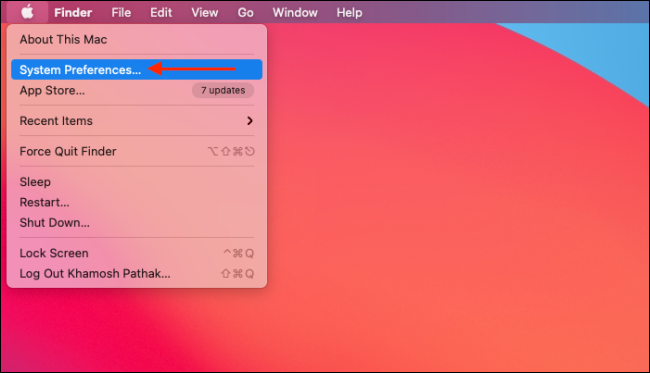
Task: Select Force Quit Finder
Action: coord(137,151)
